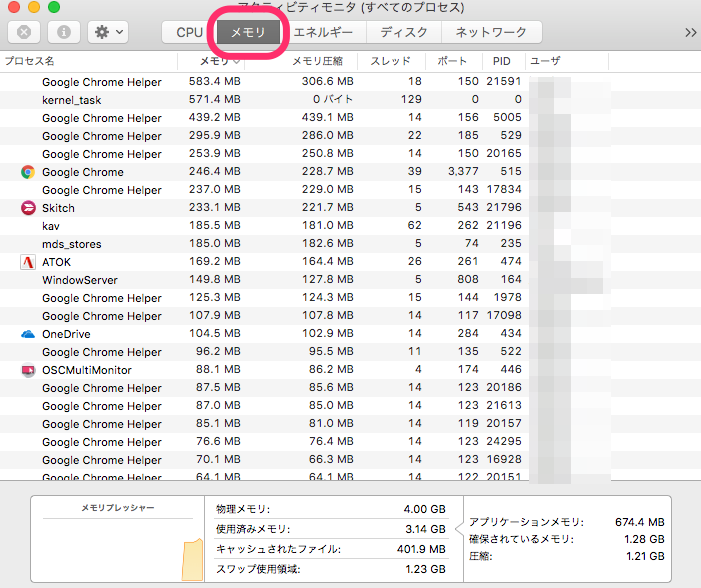Click the Google Chrome app icon

(x=28, y=172)
